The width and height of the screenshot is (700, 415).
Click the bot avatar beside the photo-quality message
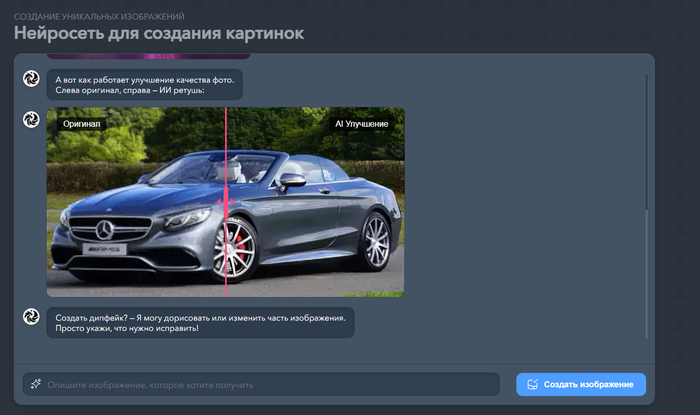point(31,80)
